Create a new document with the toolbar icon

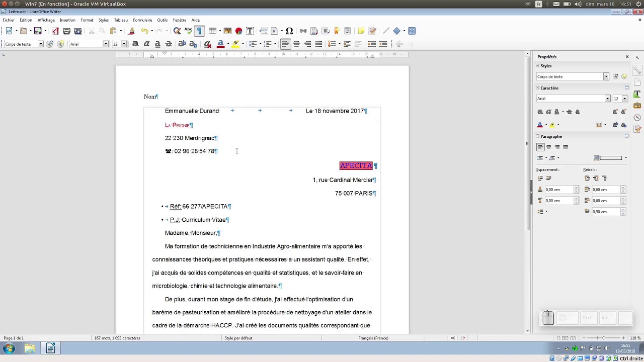pyautogui.click(x=9, y=31)
